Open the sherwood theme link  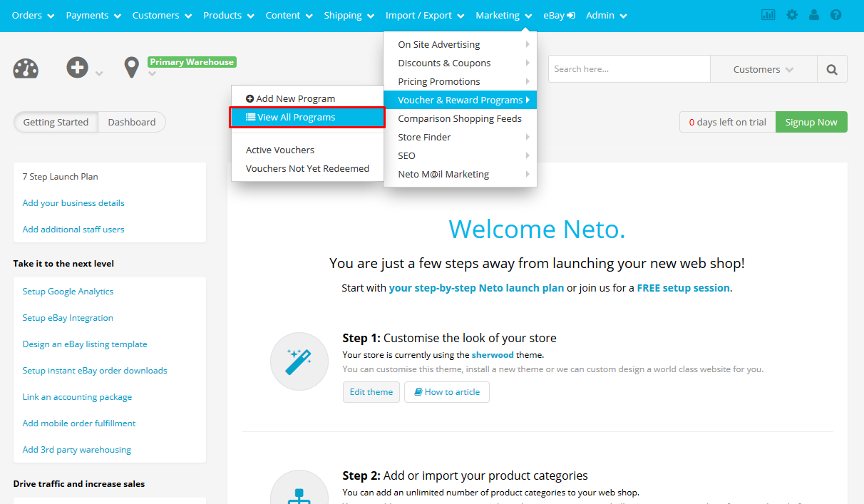(x=493, y=354)
